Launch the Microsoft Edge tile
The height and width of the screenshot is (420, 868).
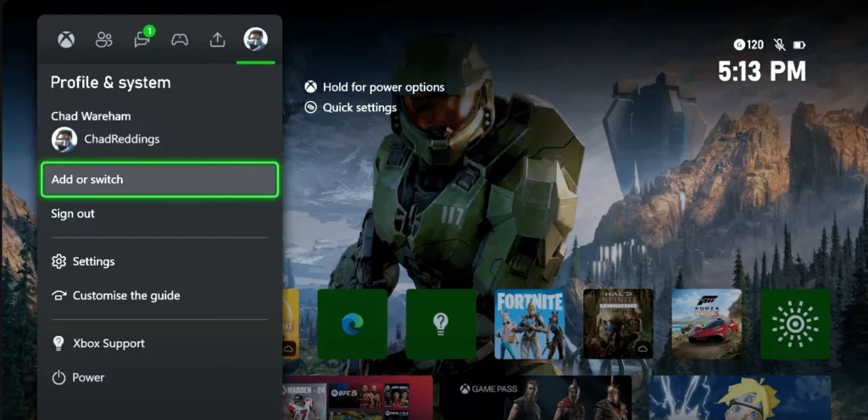pos(353,323)
